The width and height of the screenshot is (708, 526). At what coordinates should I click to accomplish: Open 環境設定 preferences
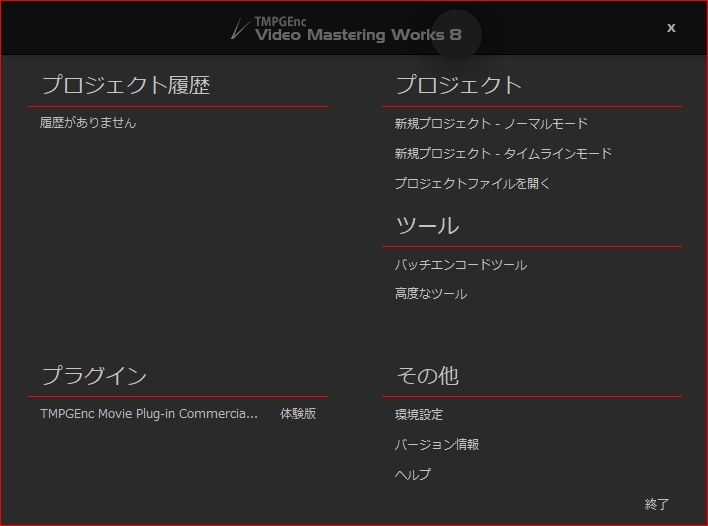(x=419, y=414)
